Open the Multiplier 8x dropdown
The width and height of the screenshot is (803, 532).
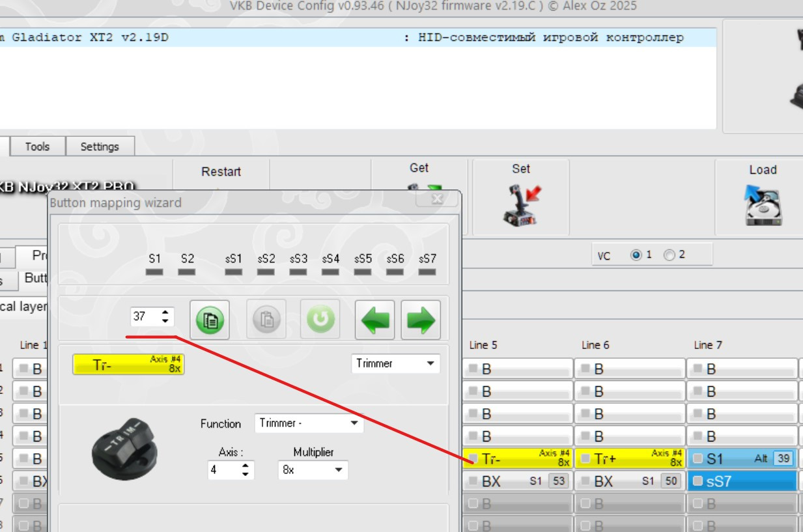tap(313, 469)
